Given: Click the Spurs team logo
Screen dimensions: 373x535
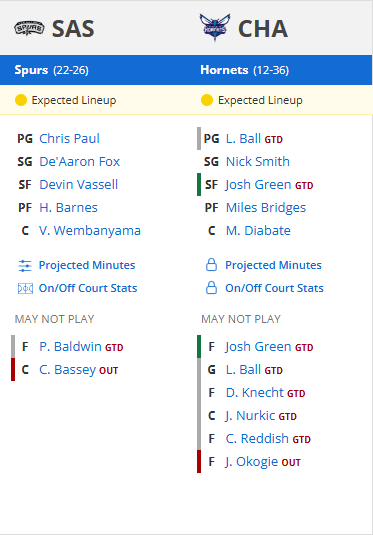Looking at the screenshot, I should pos(29,28).
